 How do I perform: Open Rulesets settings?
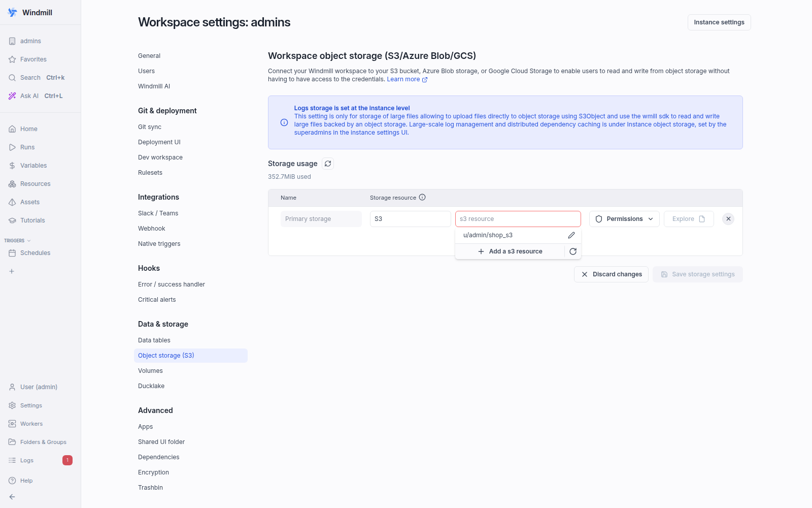[150, 173]
